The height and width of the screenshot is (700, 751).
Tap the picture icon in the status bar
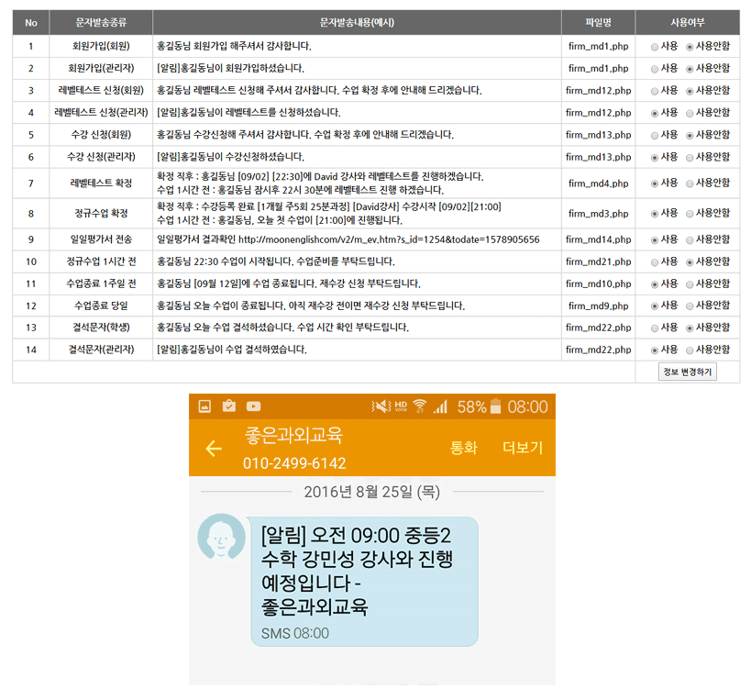pos(205,406)
